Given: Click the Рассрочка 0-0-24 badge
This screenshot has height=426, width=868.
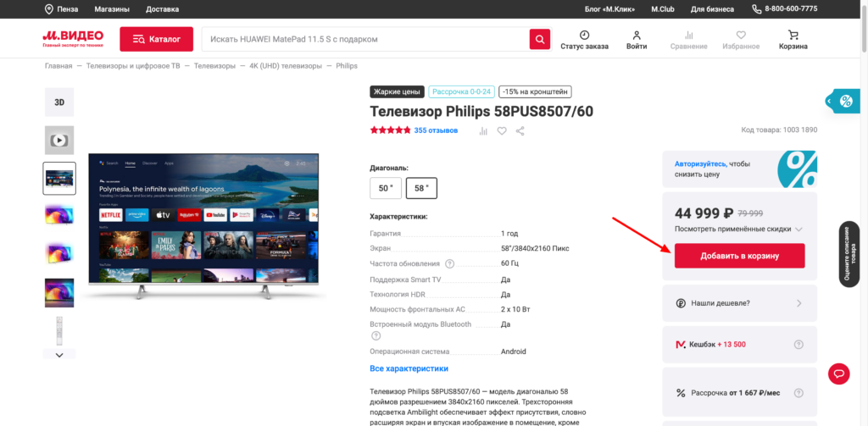Looking at the screenshot, I should tap(461, 91).
